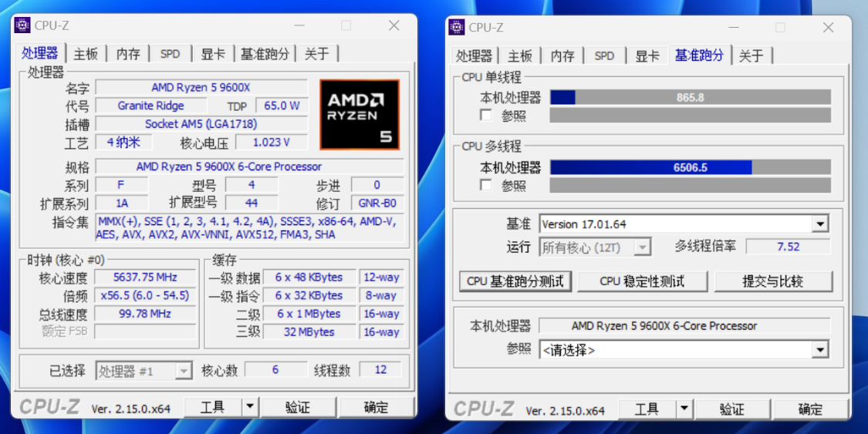This screenshot has height=434, width=868.
Task: Click the CPU-Z app icon in left window title bar
Action: [x=22, y=25]
